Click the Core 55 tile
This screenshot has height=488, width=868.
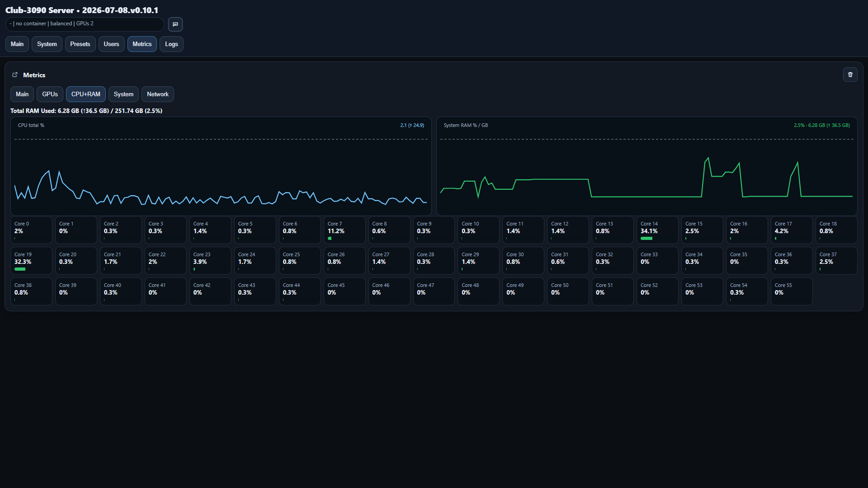[x=792, y=291]
